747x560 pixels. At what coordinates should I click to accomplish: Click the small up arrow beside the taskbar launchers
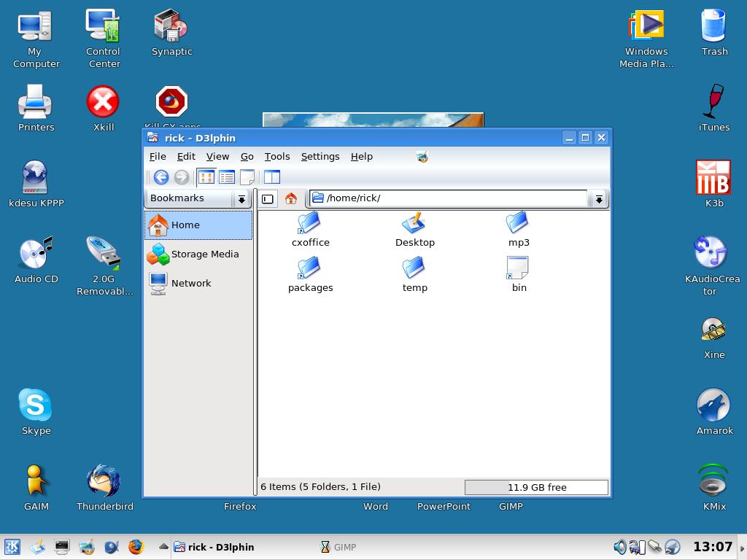point(163,546)
